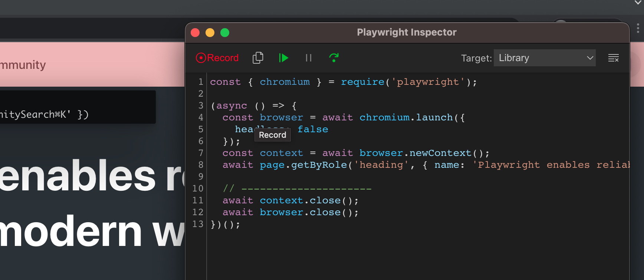Click the chromium.launch line of code
Viewport: 644px width, 280px height.
[x=343, y=117]
